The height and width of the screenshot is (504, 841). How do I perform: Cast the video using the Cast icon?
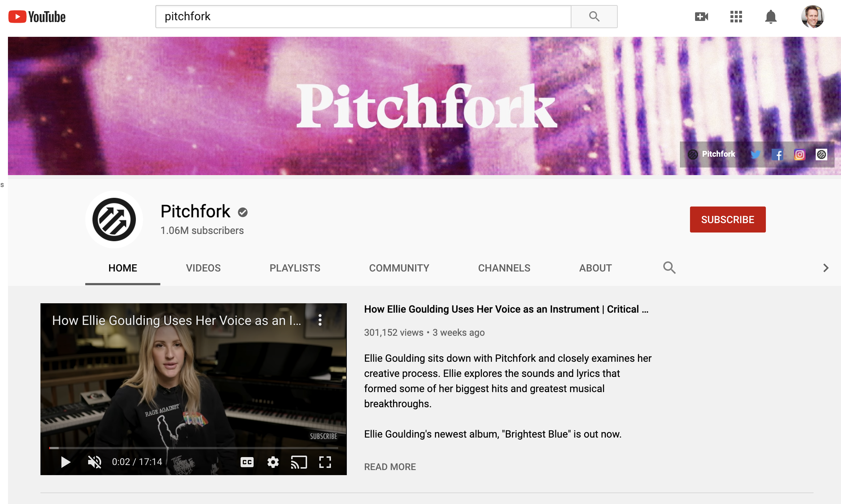tap(299, 462)
